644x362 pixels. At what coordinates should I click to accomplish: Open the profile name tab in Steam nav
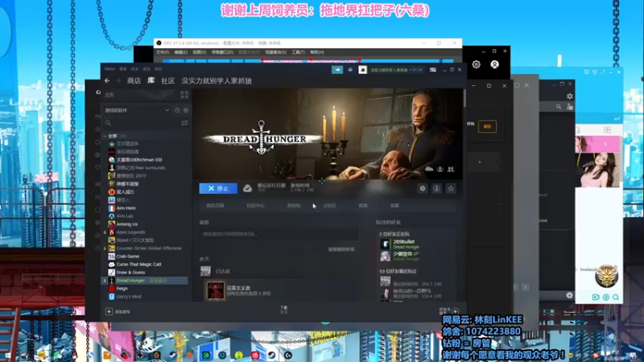pyautogui.click(x=217, y=81)
